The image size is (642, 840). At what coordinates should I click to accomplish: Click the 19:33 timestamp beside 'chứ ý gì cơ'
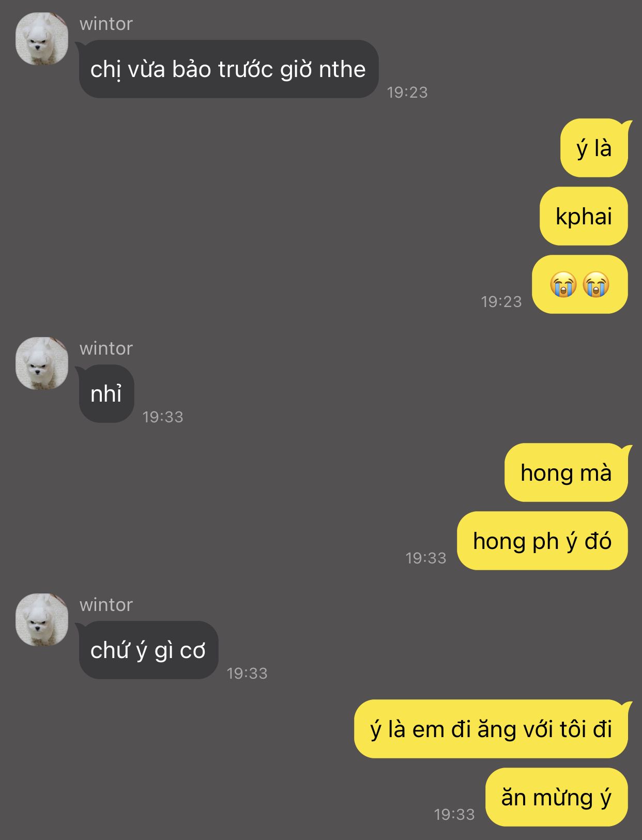[247, 674]
